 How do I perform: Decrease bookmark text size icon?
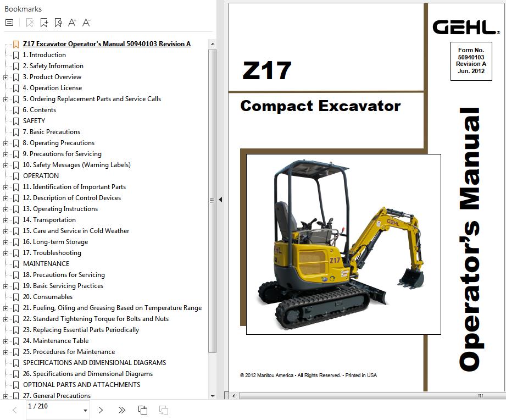point(86,23)
